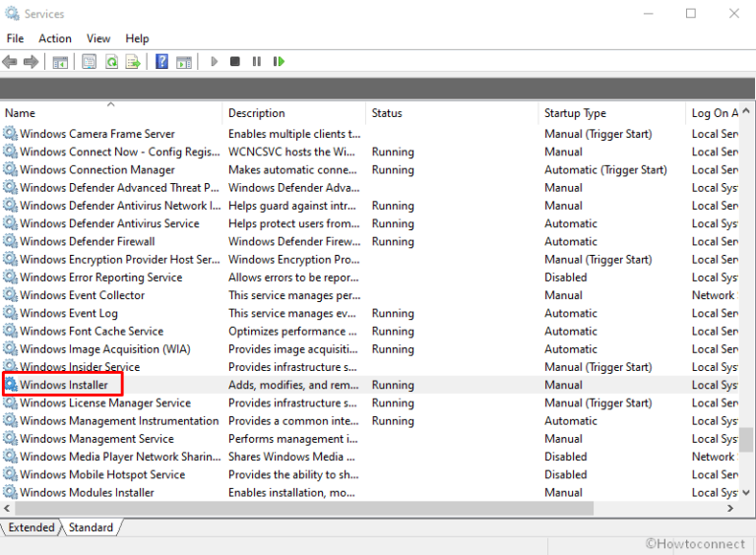Click 'Enables multiple clients t...' description cell
This screenshot has width=756, height=555.
[294, 134]
